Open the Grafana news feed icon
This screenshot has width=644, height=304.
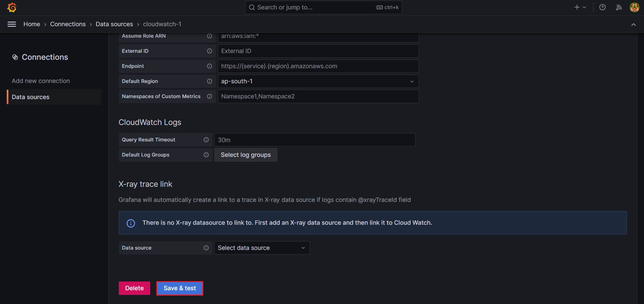pyautogui.click(x=619, y=7)
